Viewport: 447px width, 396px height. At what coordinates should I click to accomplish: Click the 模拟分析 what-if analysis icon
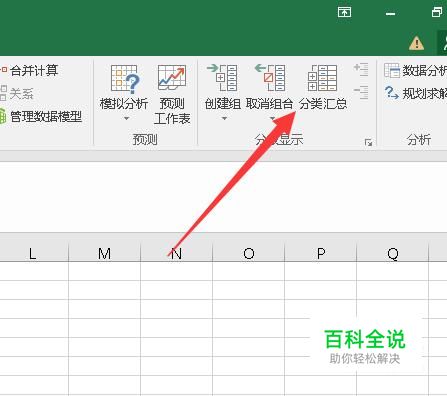pyautogui.click(x=125, y=79)
